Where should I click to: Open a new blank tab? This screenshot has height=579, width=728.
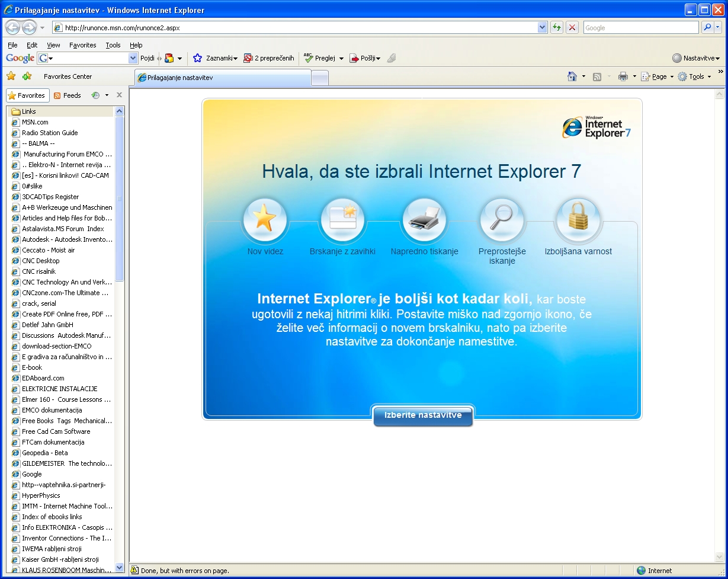[x=320, y=78]
